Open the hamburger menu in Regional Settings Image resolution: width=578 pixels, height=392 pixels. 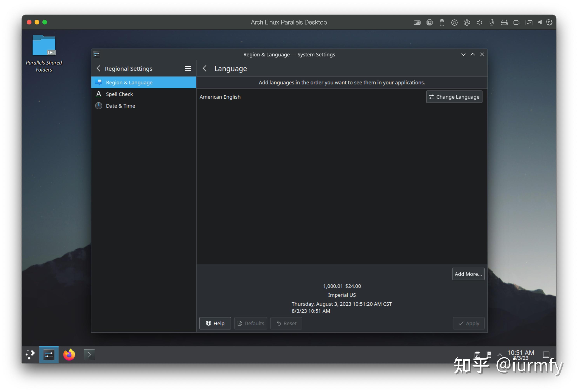(188, 68)
